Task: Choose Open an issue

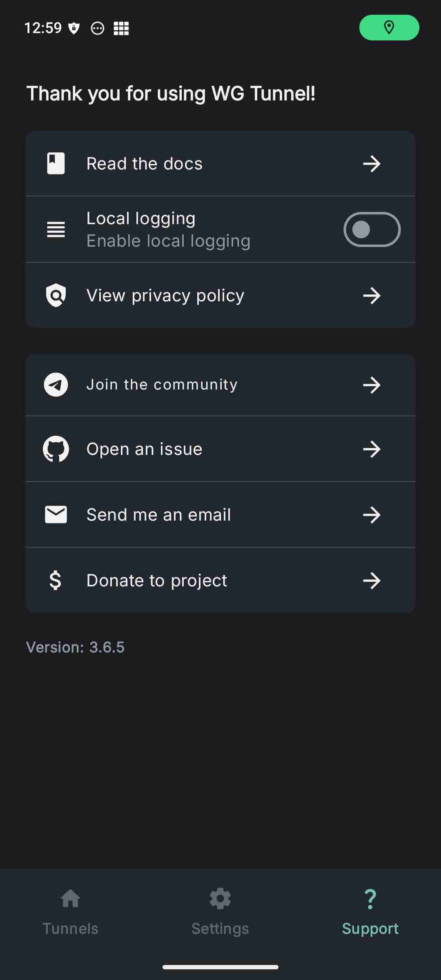Action: coord(145,449)
